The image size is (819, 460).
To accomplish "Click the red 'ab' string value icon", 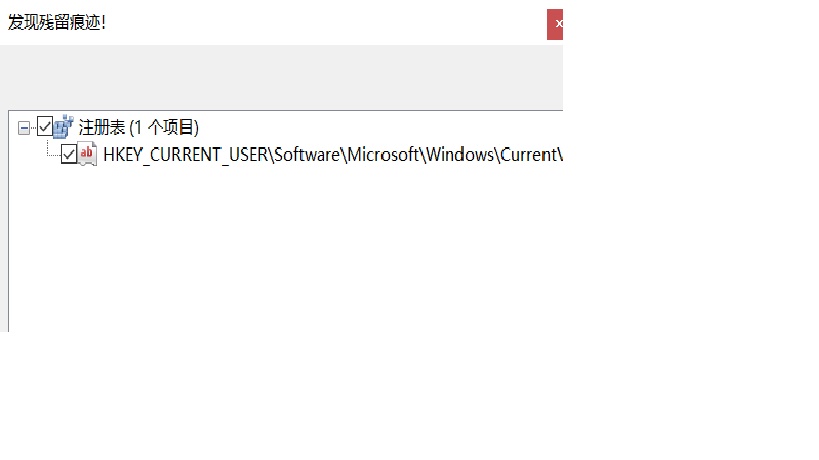I will click(88, 154).
